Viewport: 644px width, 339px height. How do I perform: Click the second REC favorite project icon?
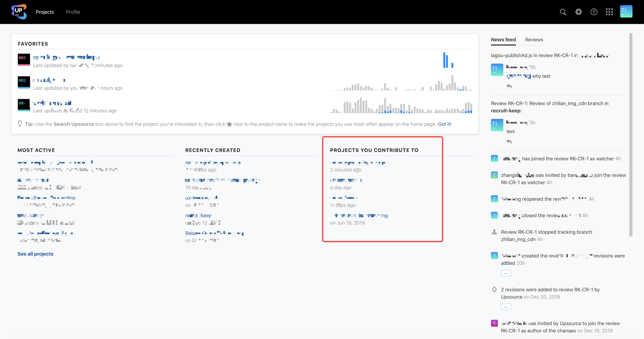click(x=24, y=82)
